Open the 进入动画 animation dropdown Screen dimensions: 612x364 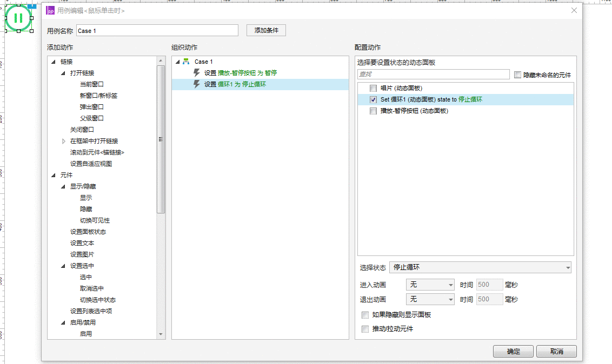point(430,285)
